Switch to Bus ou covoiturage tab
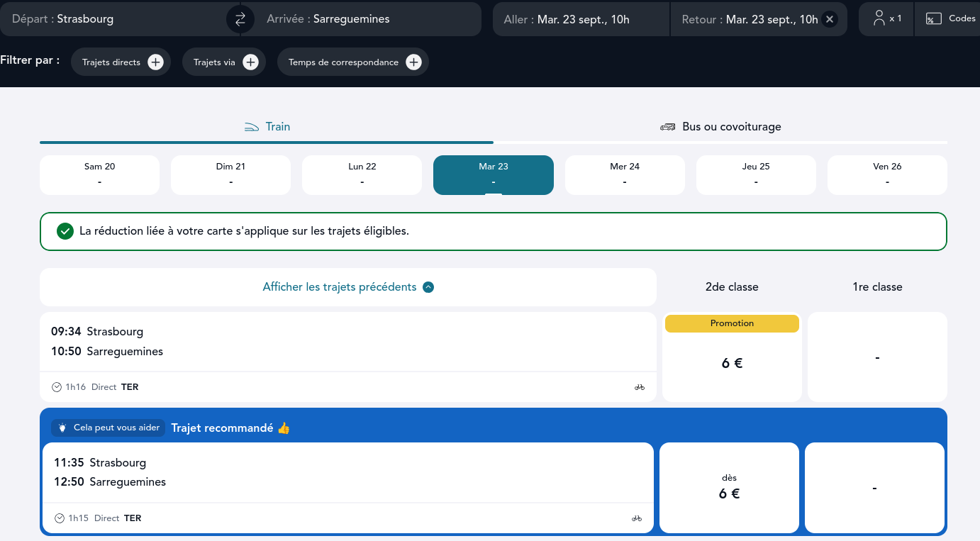The height and width of the screenshot is (541, 980). 720,127
